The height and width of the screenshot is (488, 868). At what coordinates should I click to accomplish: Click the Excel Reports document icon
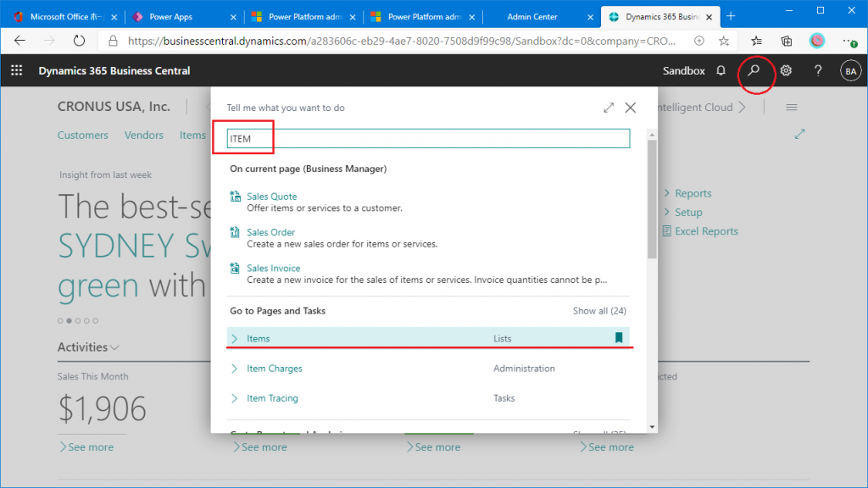667,231
